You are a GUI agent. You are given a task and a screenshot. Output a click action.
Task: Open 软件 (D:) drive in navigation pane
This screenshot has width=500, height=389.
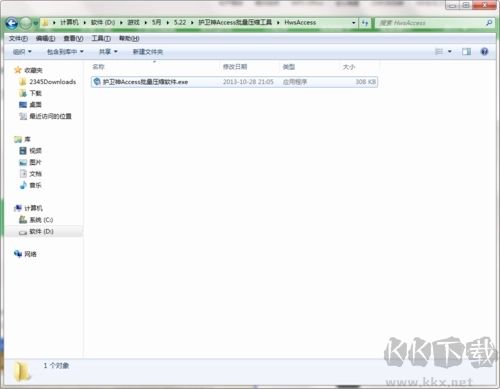click(x=41, y=231)
